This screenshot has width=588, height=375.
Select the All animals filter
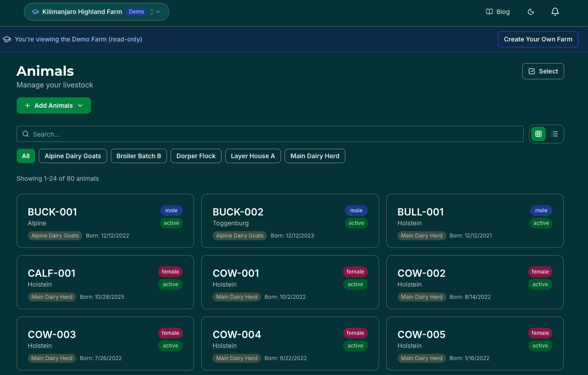pos(26,156)
